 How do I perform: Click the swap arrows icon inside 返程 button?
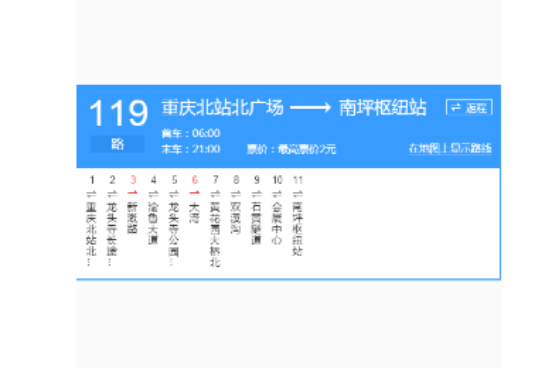pyautogui.click(x=456, y=107)
